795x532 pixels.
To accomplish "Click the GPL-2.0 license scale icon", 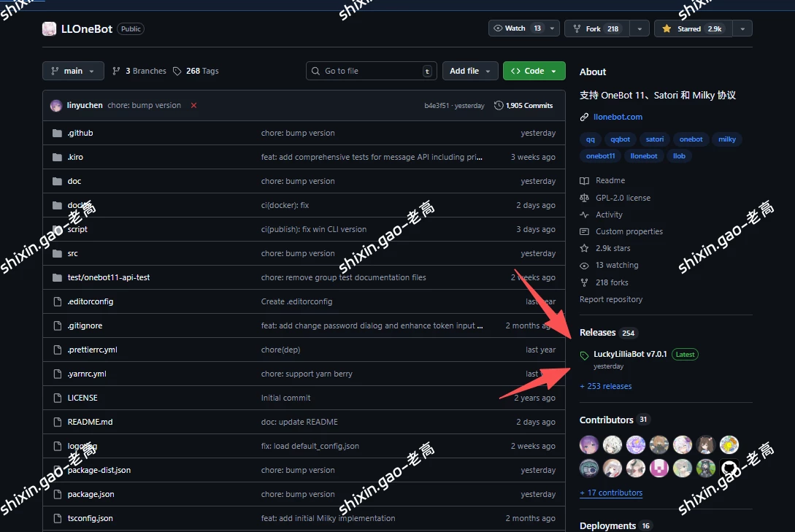I will 584,198.
